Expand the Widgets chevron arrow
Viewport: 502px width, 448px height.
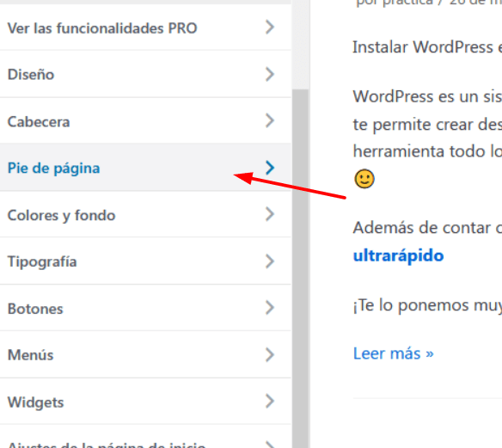270,401
